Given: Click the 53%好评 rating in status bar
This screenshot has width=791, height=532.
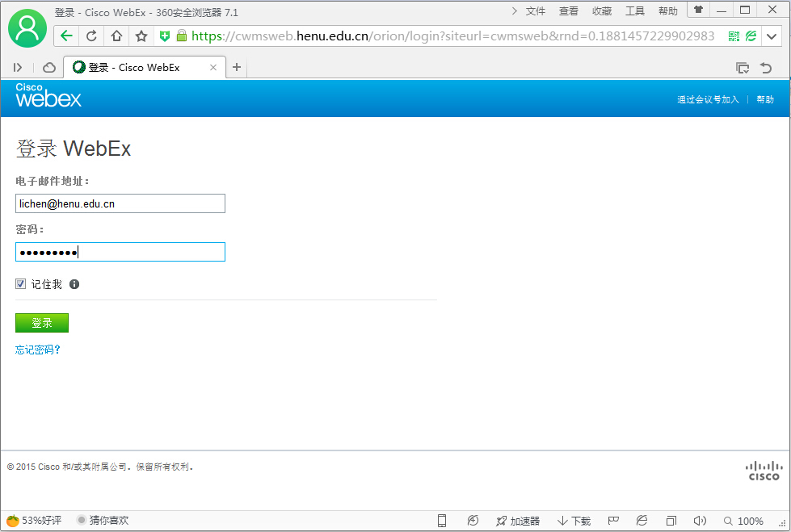Looking at the screenshot, I should (34, 521).
